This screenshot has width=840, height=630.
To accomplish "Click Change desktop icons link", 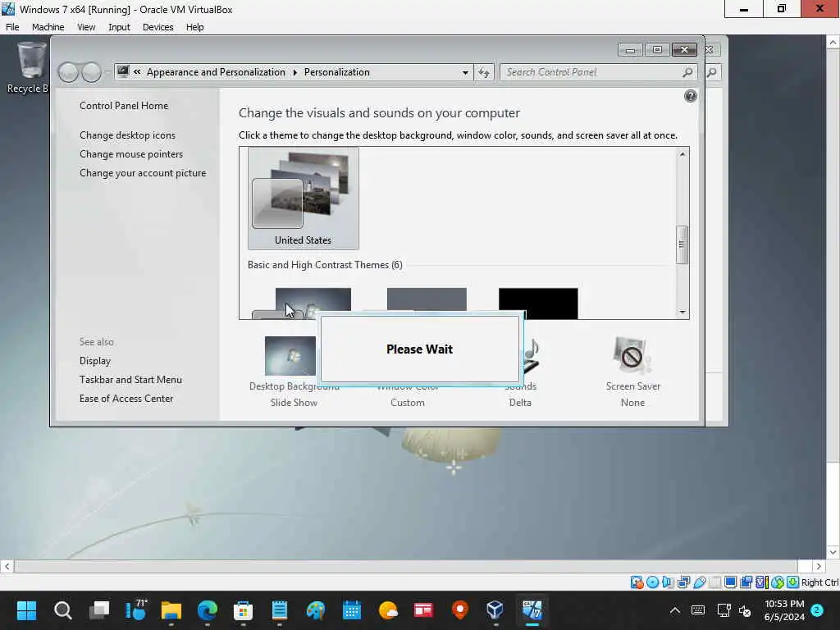I will coord(127,135).
